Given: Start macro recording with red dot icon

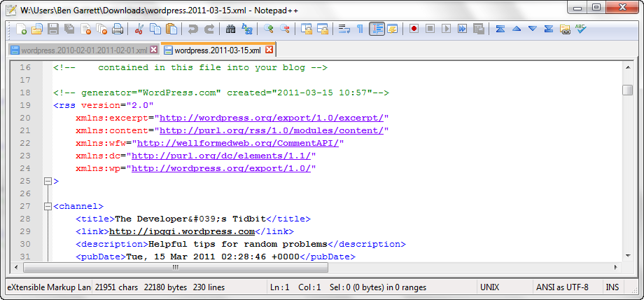Looking at the screenshot, I should (x=414, y=29).
